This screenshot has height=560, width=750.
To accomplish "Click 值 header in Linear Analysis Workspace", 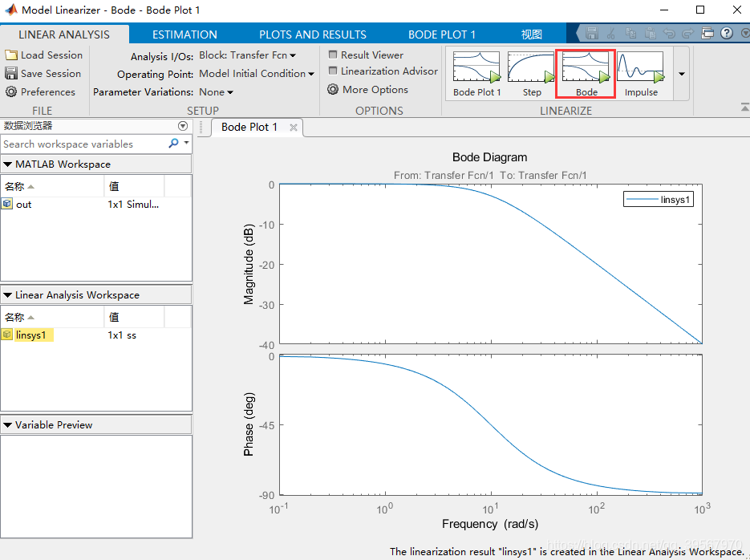I will pyautogui.click(x=135, y=317).
